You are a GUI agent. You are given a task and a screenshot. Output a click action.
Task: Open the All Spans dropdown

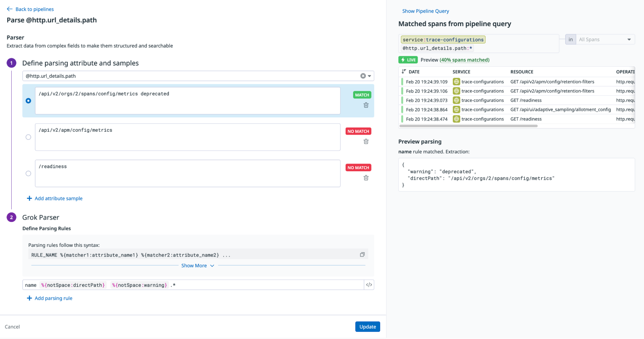pos(605,39)
